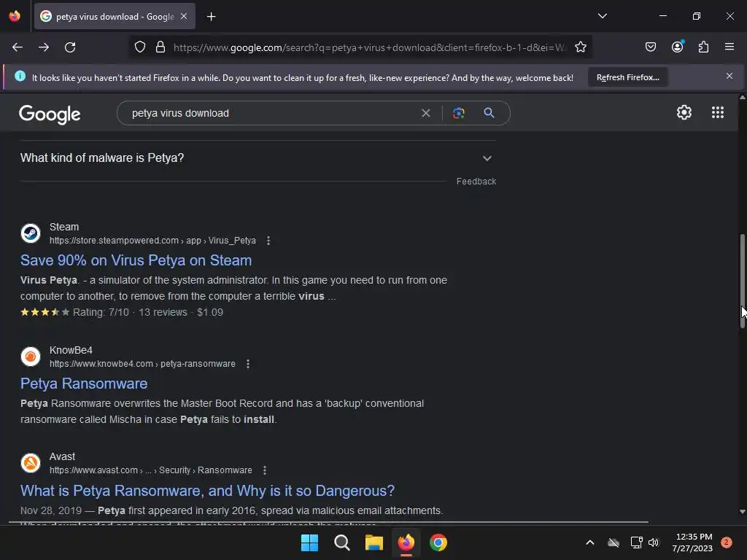Dismiss the Firefox refresh notification bar
Image resolution: width=747 pixels, height=560 pixels.
point(729,76)
